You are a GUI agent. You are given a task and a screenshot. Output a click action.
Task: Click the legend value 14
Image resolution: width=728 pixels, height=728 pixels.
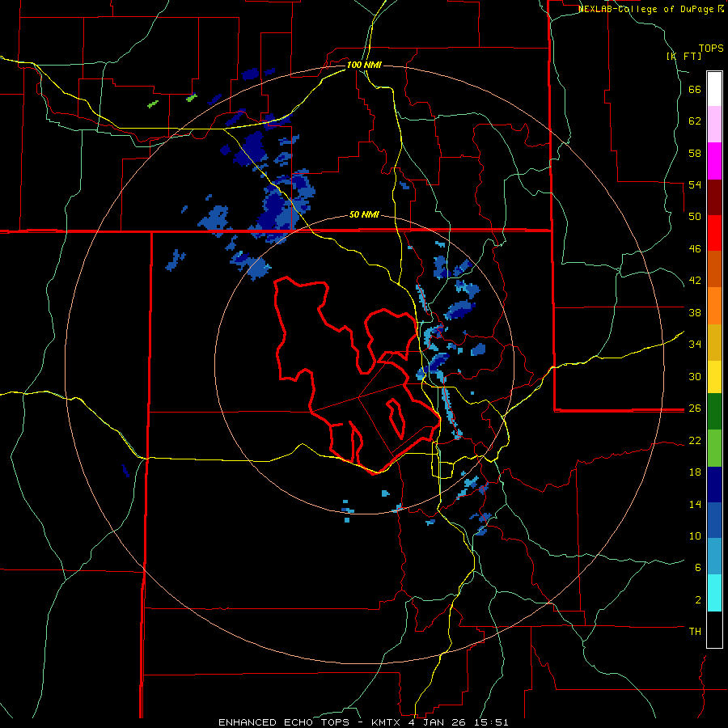(695, 505)
